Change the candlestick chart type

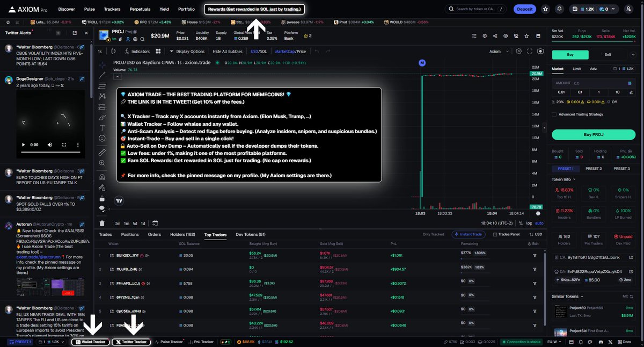tap(113, 51)
